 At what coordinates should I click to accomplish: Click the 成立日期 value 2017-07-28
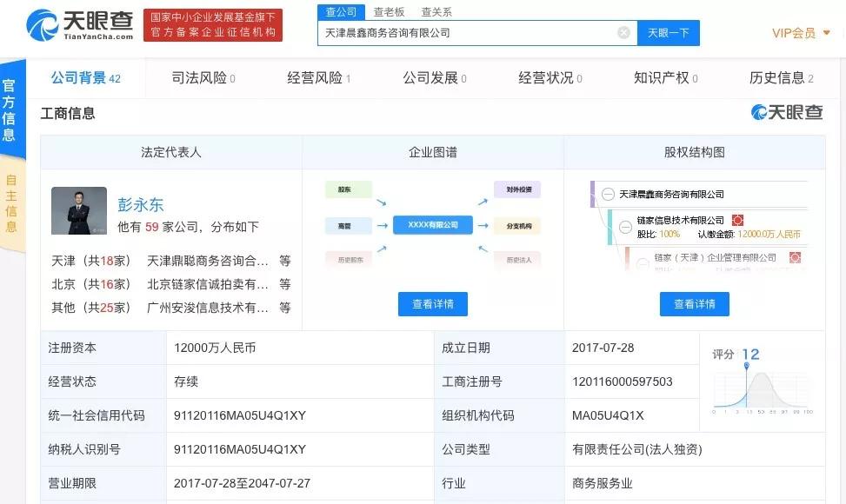click(603, 348)
